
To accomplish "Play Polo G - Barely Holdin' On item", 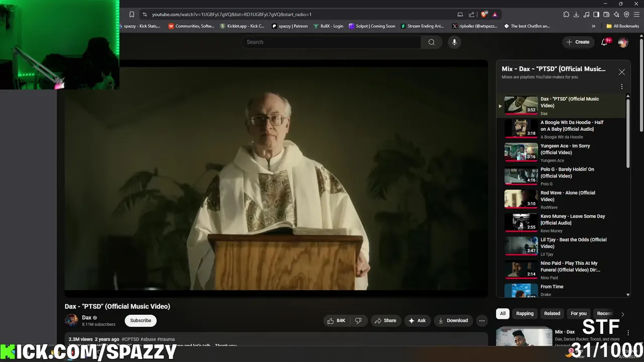I will pos(561,176).
